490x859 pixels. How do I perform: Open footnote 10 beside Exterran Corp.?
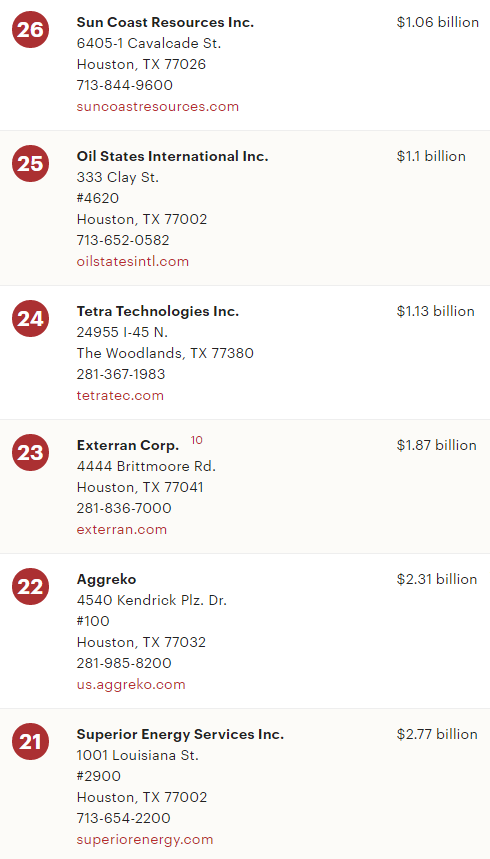coord(196,440)
